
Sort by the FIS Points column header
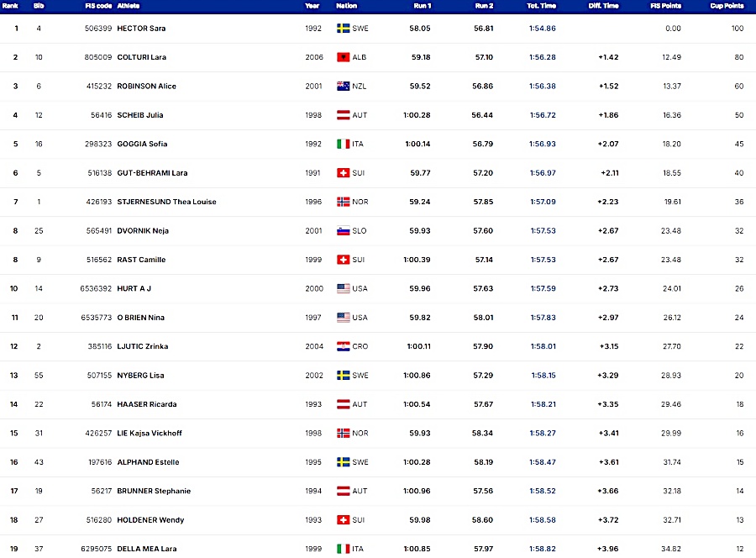point(666,6)
